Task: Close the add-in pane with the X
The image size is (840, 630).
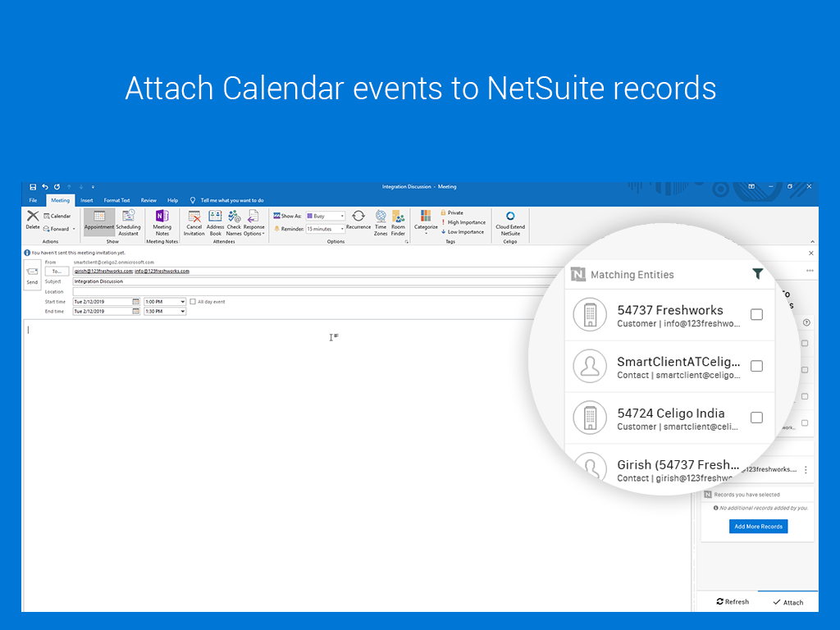Action: [x=811, y=253]
